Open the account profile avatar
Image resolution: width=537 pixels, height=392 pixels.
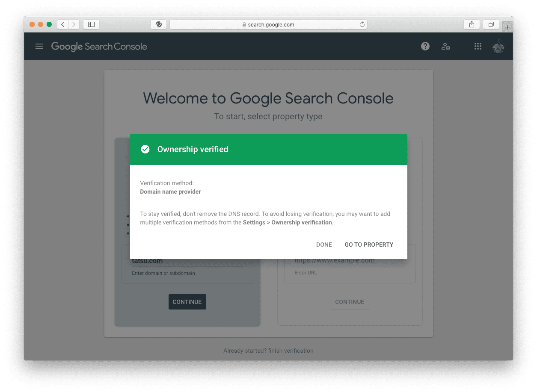tap(498, 46)
